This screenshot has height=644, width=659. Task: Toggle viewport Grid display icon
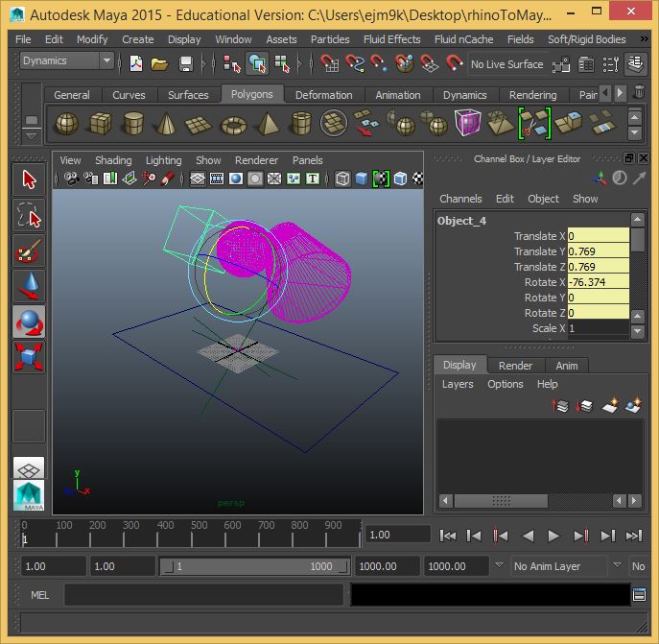(x=197, y=179)
